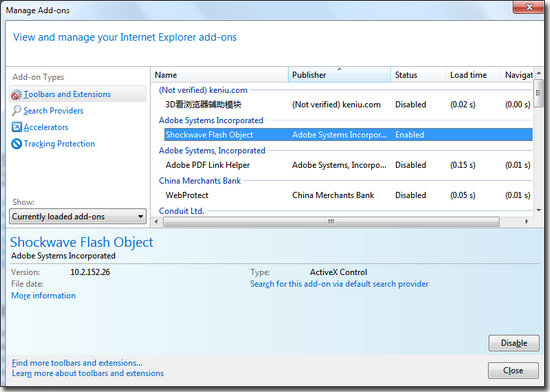Open 'Learn more about toolbars and extensions' link
The height and width of the screenshot is (392, 550).
point(88,373)
